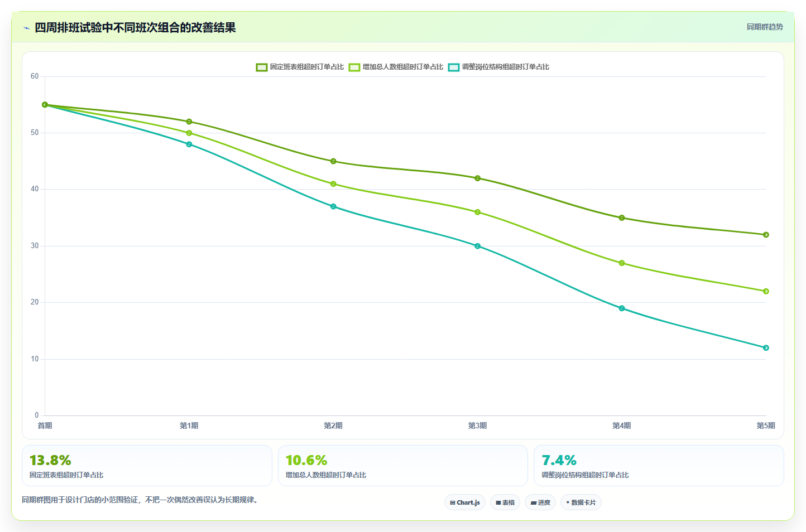Click the 第5期 x-axis label
This screenshot has height=532, width=806.
(x=766, y=425)
